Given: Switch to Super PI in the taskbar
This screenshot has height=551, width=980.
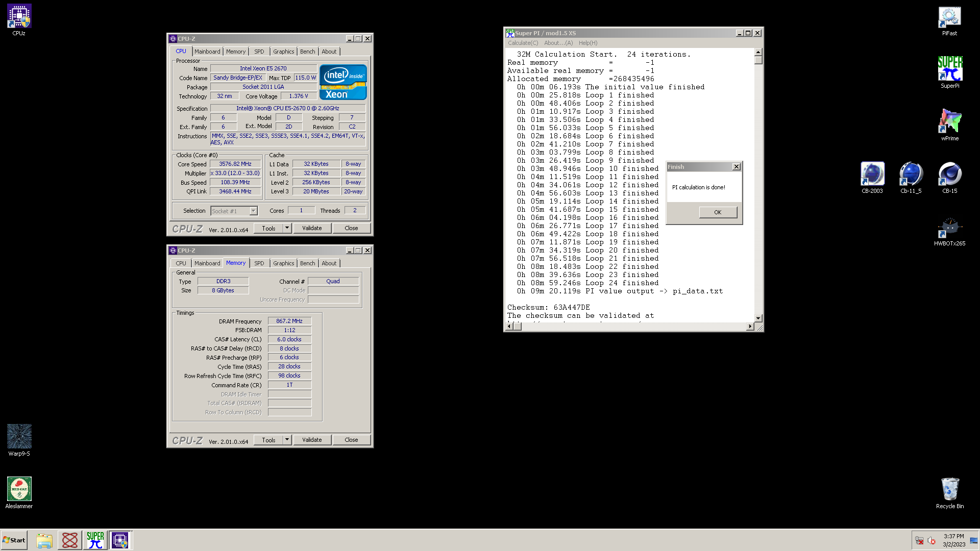Looking at the screenshot, I should [x=95, y=540].
